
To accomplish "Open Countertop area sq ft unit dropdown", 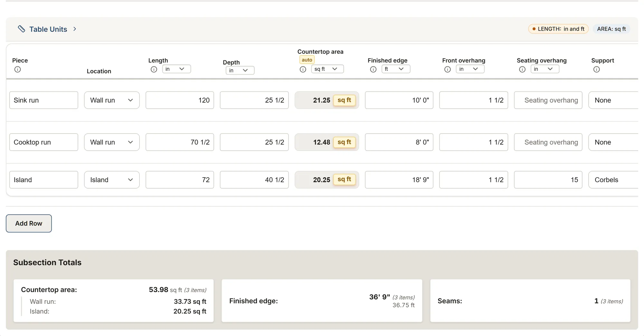I will point(327,69).
